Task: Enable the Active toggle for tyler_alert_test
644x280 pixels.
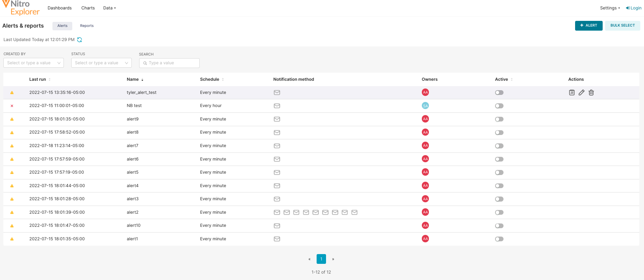Action: point(499,93)
